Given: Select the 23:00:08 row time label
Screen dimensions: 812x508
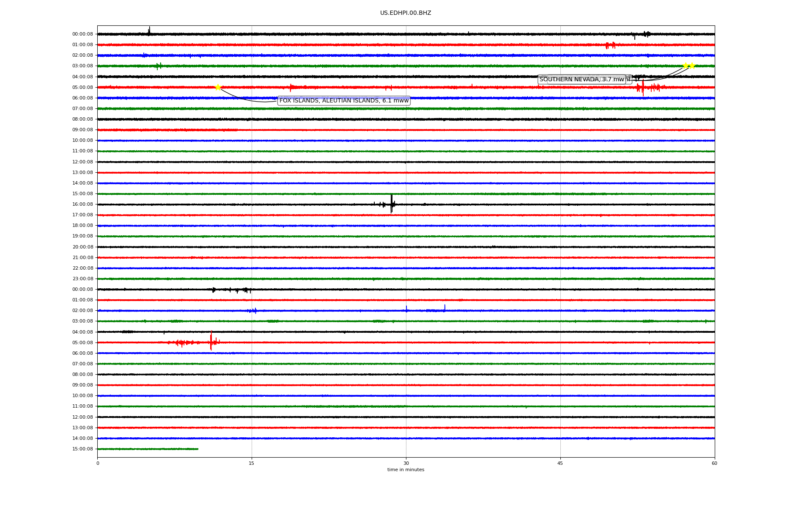Looking at the screenshot, I should 82,279.
